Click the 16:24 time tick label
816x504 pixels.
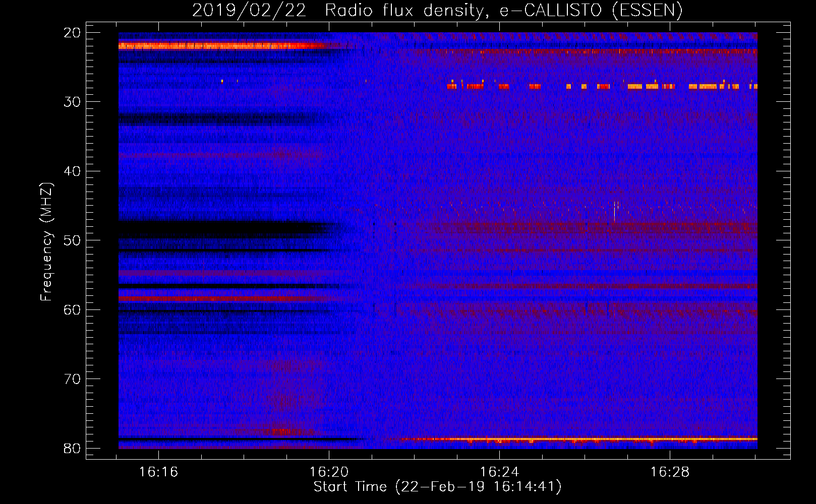[499, 472]
